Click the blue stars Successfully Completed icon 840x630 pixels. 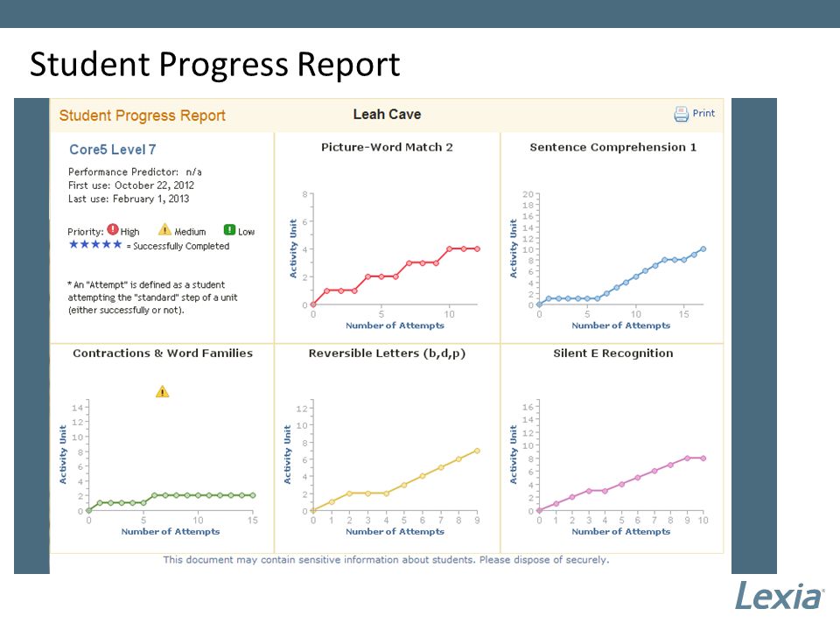coord(95,245)
